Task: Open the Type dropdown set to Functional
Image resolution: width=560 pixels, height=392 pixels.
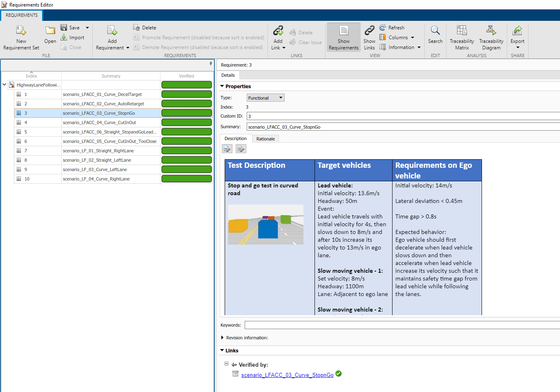Action: pyautogui.click(x=265, y=98)
